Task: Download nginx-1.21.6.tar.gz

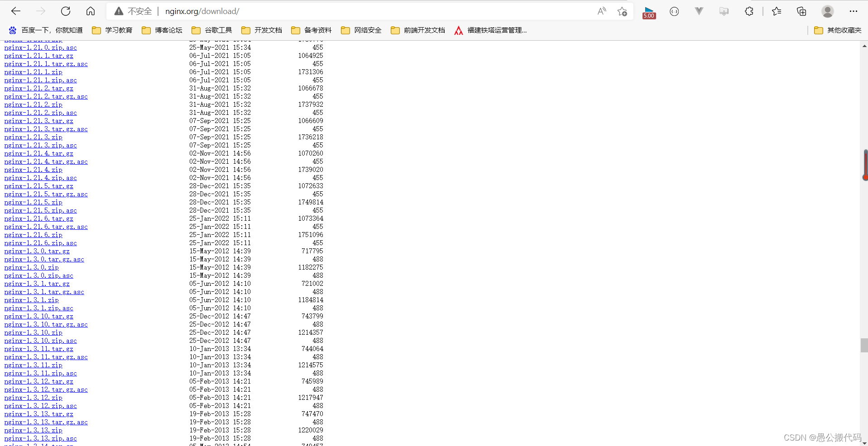Action: (x=39, y=218)
